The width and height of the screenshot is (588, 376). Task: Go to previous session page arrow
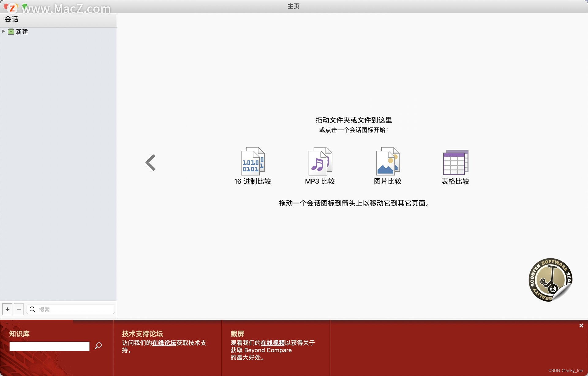(x=150, y=163)
